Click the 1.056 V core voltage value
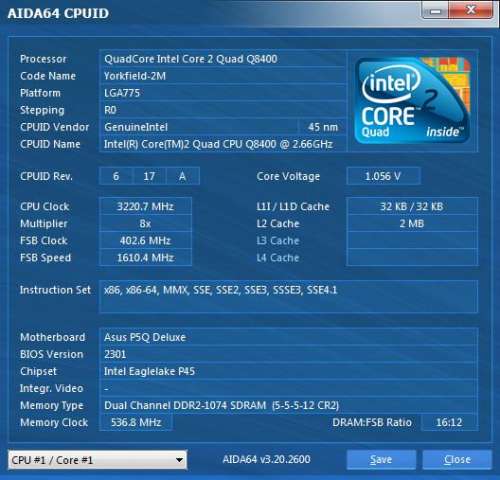Viewport: 500px width, 480px height. 383,176
